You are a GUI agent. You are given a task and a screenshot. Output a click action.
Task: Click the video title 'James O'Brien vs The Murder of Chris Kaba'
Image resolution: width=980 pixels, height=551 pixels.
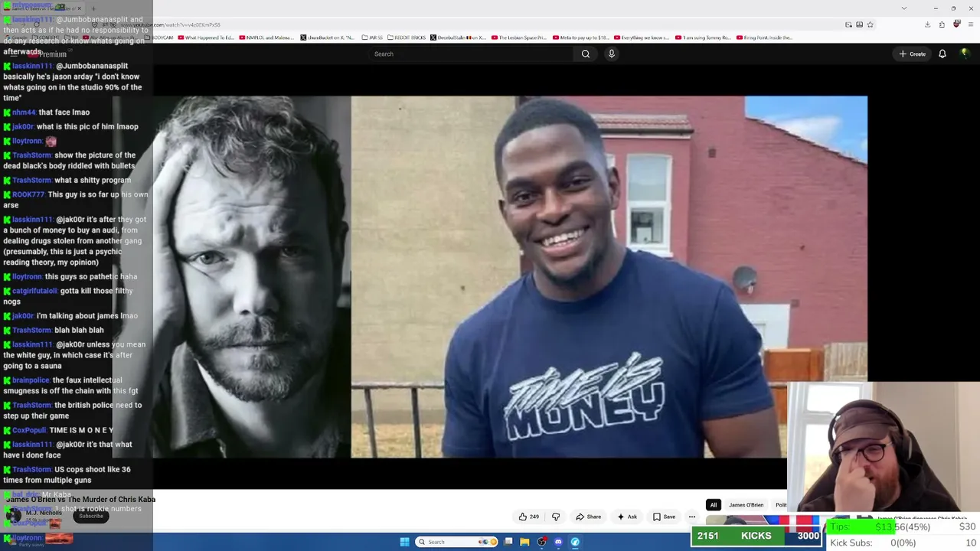[x=80, y=500]
